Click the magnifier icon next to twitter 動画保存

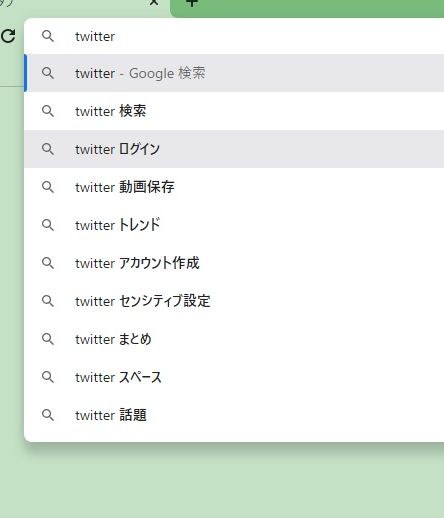click(x=48, y=187)
